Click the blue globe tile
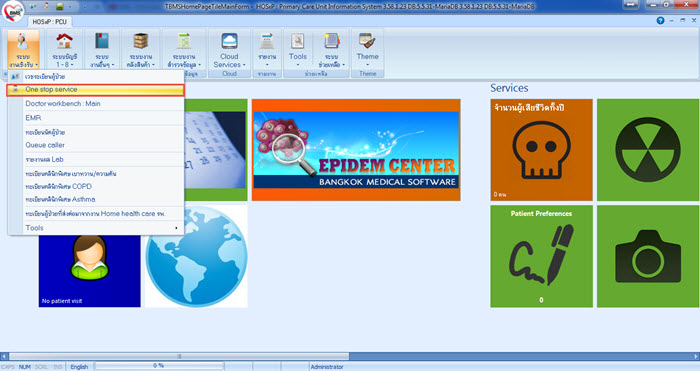Viewport: 700px width, 371px height. (196, 256)
